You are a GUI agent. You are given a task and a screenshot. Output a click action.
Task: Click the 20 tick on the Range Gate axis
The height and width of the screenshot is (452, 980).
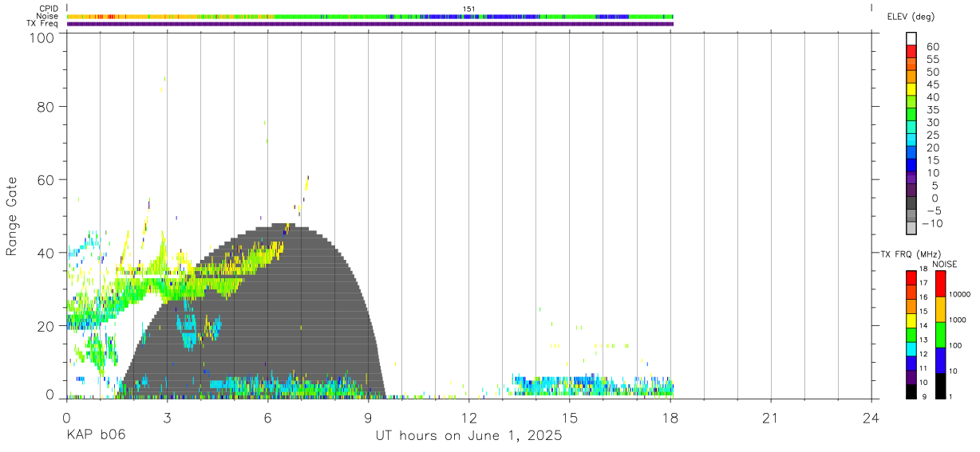pos(45,326)
